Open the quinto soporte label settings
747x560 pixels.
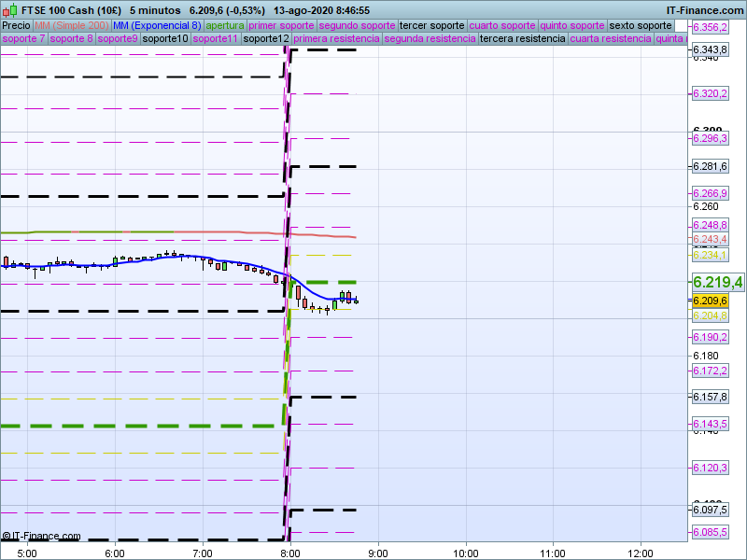[x=572, y=25]
